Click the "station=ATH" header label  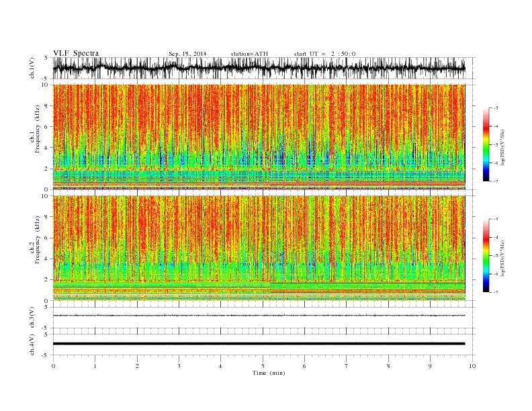[x=249, y=54]
